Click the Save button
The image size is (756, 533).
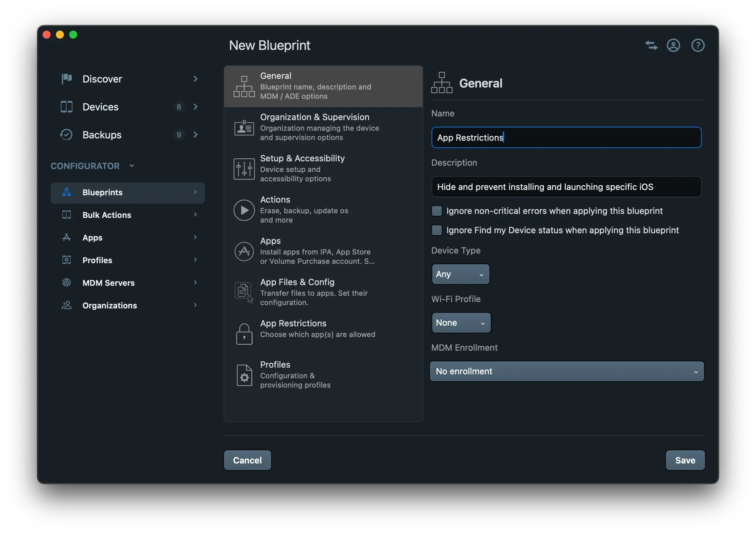pyautogui.click(x=685, y=460)
